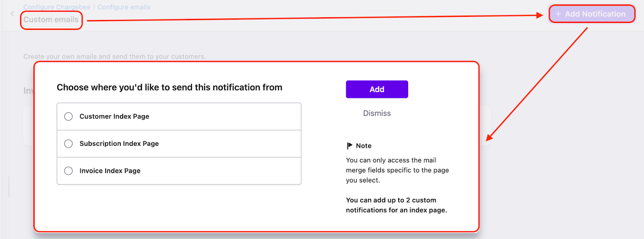Select the Customer Index Page radio button
This screenshot has width=644, height=239.
68,116
